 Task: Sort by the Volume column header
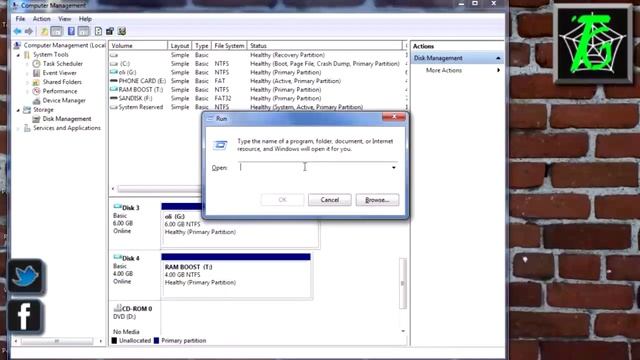pos(138,46)
